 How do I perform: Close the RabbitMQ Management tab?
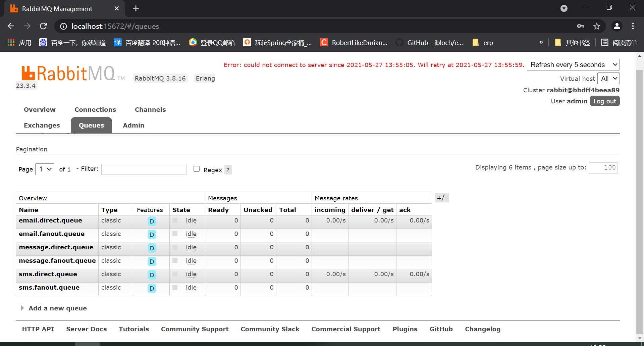pyautogui.click(x=117, y=8)
